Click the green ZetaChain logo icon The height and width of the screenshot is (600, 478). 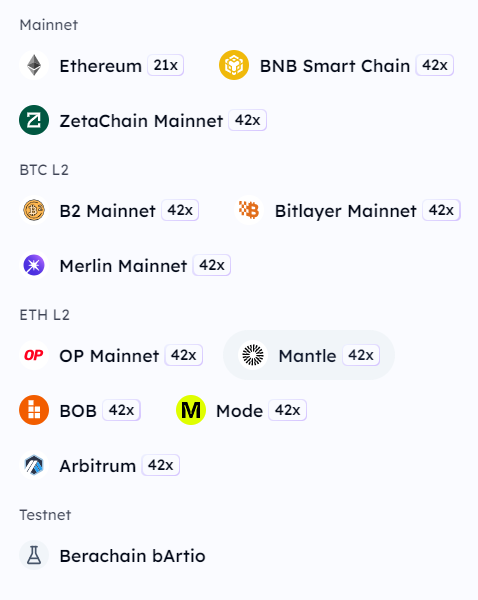[x=34, y=120]
